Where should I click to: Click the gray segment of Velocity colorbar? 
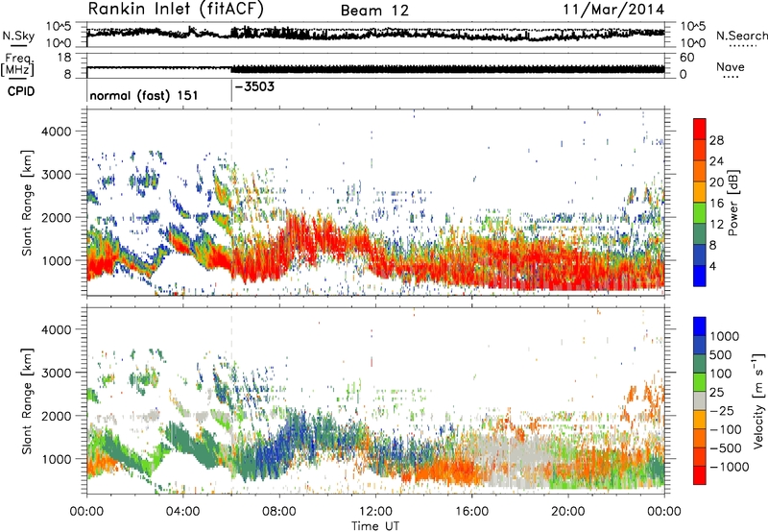pyautogui.click(x=700, y=400)
